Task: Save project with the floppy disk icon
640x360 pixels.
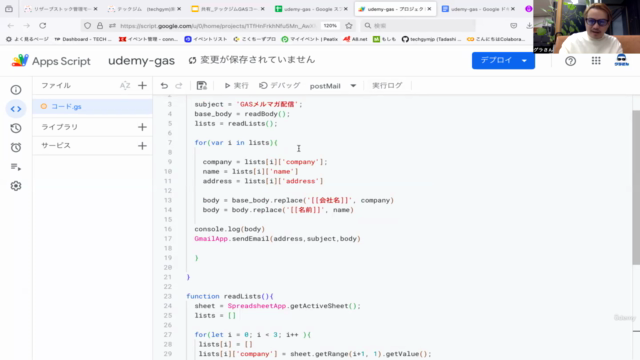Action: pos(202,86)
